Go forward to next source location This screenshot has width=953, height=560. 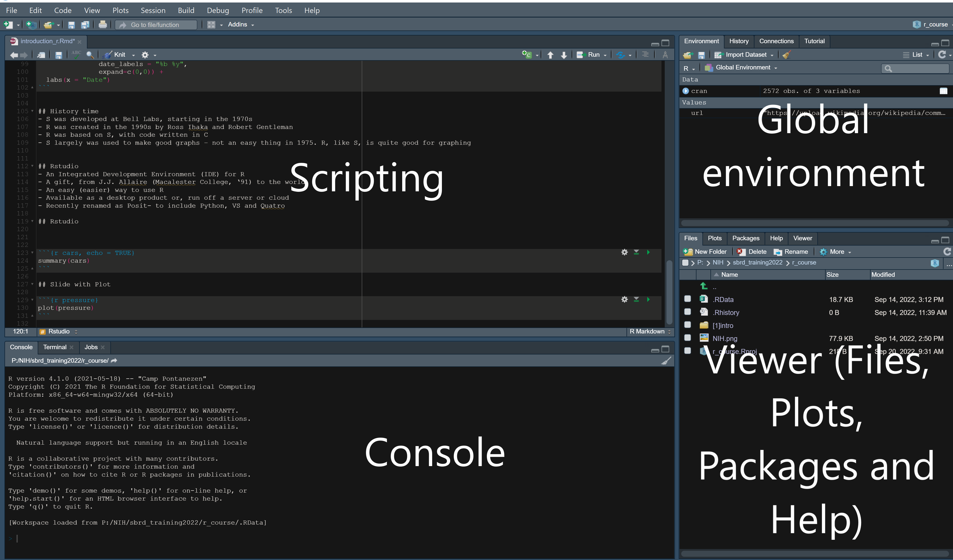click(x=24, y=55)
